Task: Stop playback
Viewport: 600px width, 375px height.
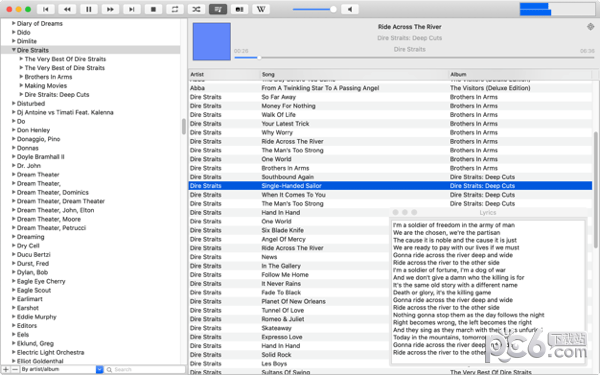Action: tap(153, 9)
